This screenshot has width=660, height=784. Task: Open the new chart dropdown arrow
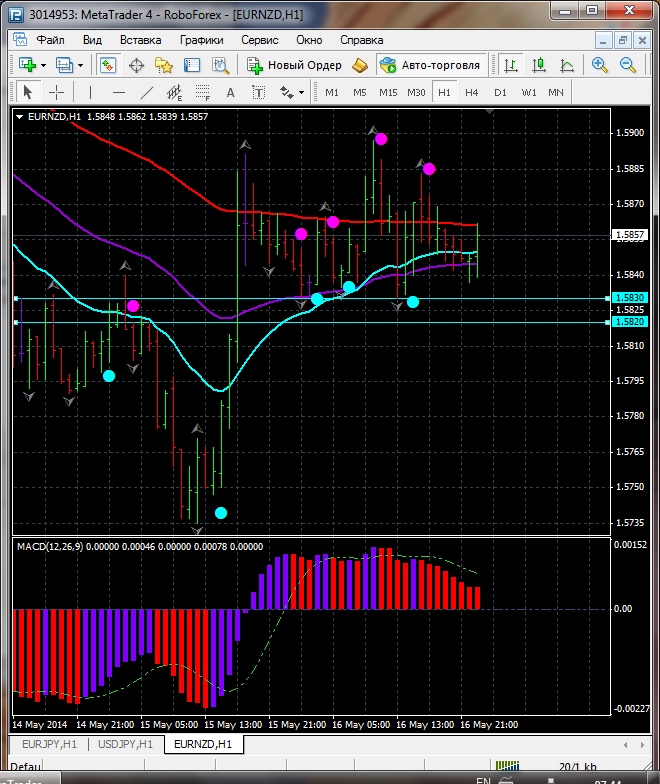coord(43,65)
